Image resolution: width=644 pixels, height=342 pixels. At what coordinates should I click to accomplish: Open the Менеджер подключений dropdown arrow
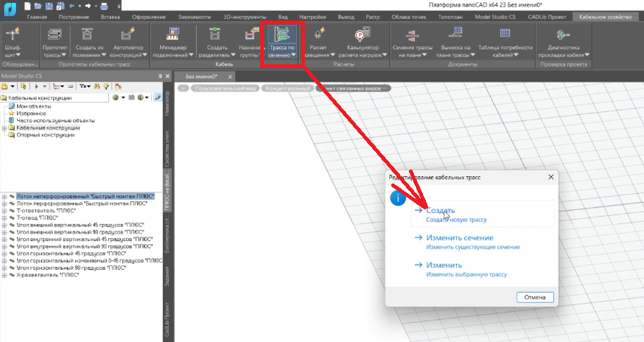(191, 55)
